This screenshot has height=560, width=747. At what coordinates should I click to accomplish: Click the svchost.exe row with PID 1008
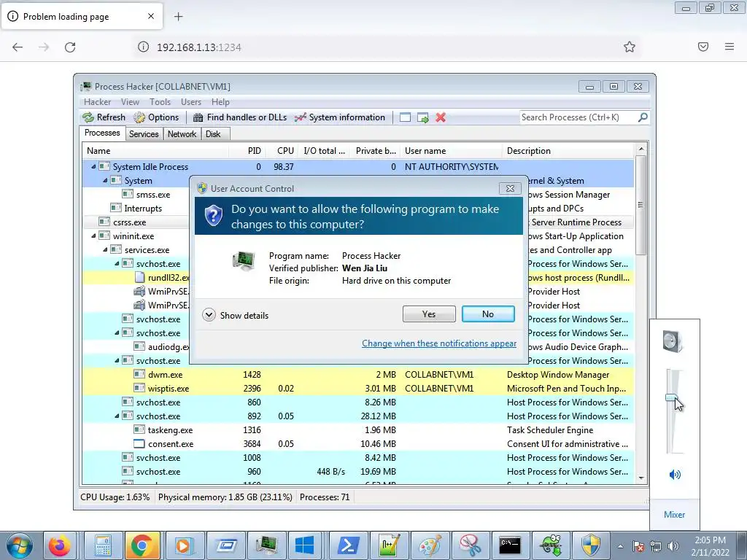coord(357,458)
